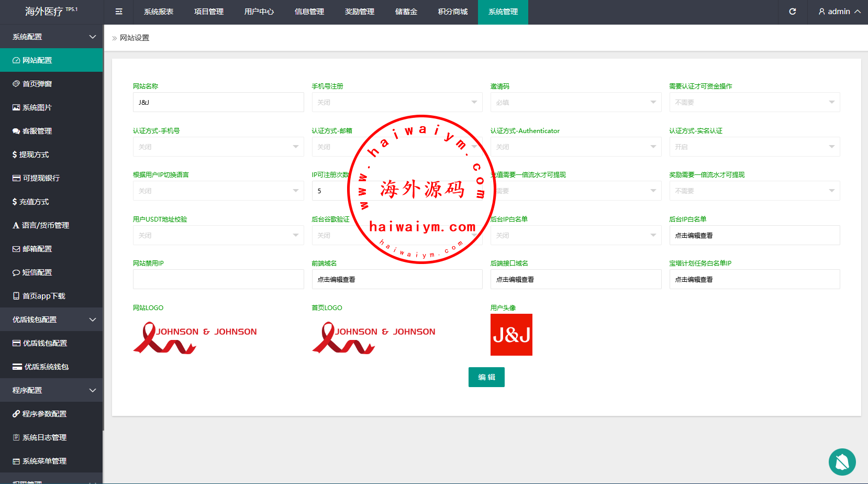868x484 pixels.
Task: Open the 前端域名 点击编辑查看 field
Action: [397, 279]
